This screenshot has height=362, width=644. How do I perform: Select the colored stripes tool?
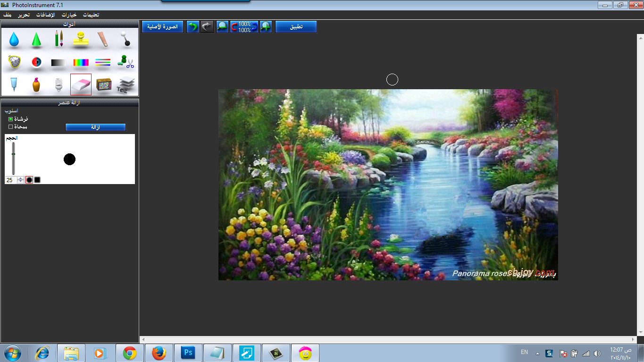tap(103, 62)
